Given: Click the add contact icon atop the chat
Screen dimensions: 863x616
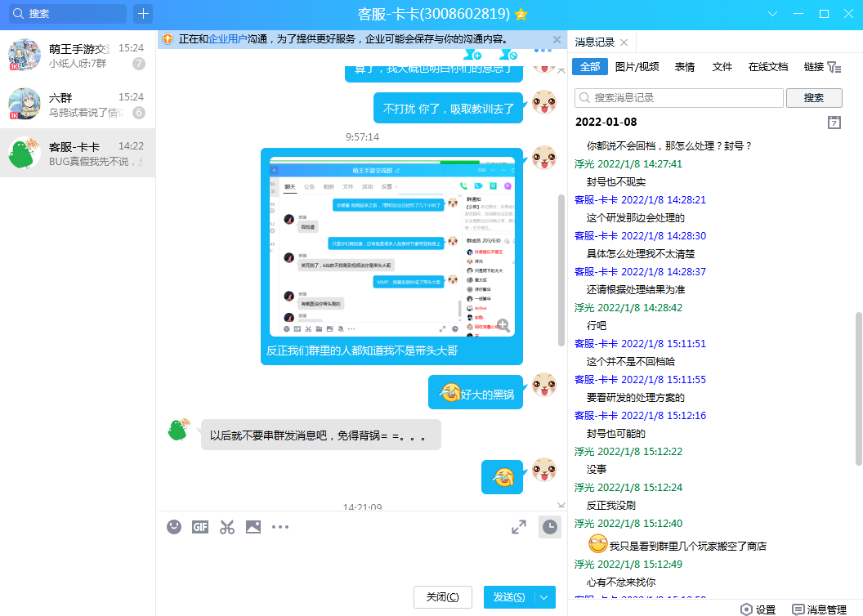Looking at the screenshot, I should (x=472, y=54).
